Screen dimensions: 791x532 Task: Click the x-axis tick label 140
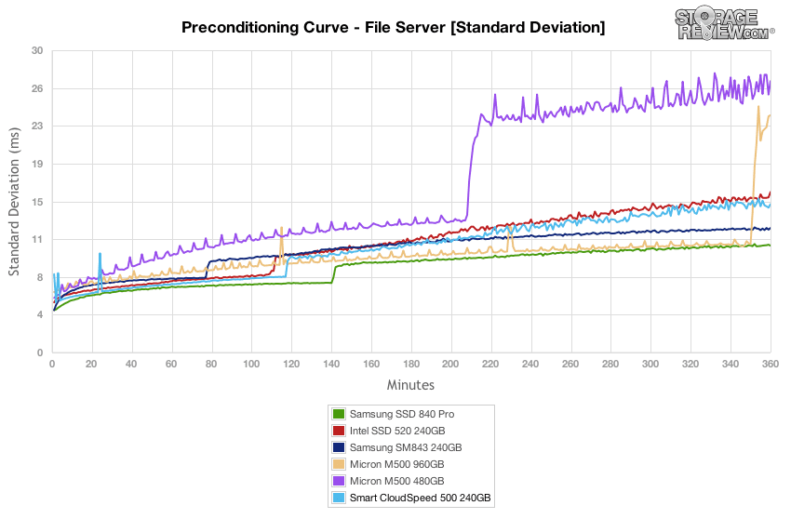[x=331, y=364]
